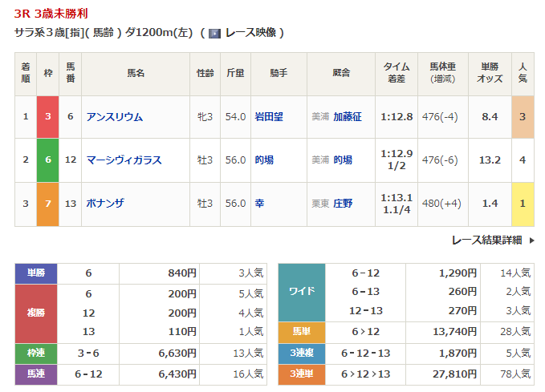Open horse マーシヴィガラス page
The height and width of the screenshot is (392, 545).
(x=124, y=160)
